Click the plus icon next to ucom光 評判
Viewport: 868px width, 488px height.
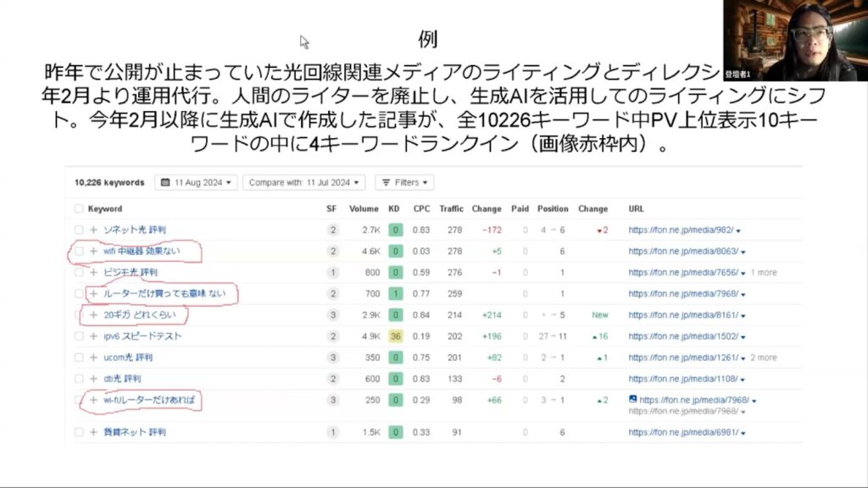click(x=93, y=358)
